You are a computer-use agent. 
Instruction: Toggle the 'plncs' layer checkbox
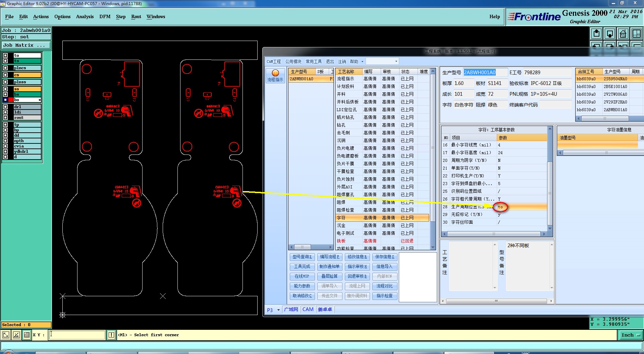pyautogui.click(x=5, y=68)
